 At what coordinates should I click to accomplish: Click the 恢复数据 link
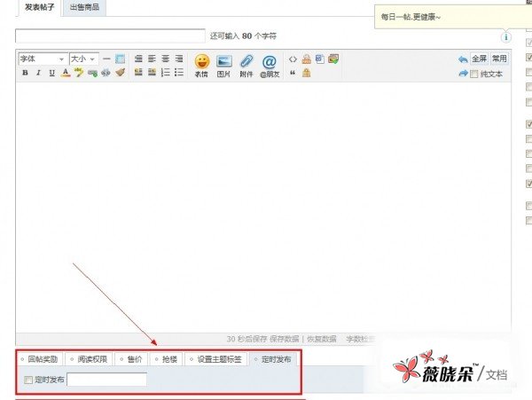(x=322, y=339)
